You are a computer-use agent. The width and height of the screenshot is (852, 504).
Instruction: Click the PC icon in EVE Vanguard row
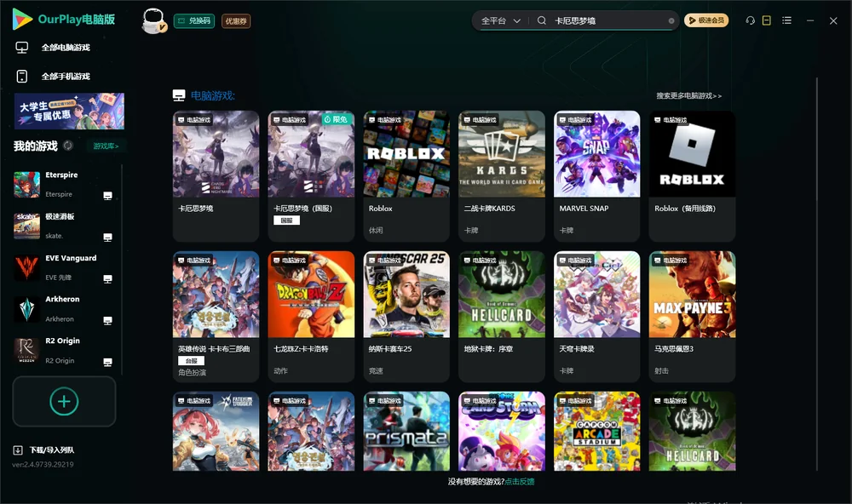click(107, 279)
